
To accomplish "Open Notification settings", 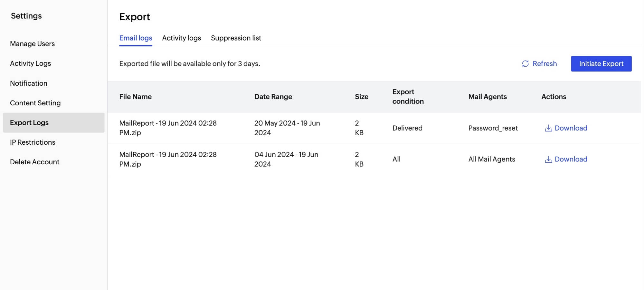I will click(29, 83).
